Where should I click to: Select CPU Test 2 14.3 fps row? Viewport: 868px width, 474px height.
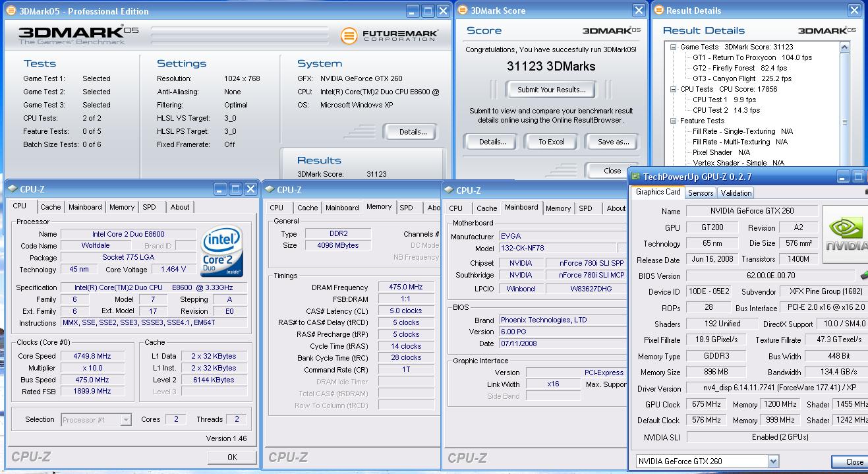[726, 110]
